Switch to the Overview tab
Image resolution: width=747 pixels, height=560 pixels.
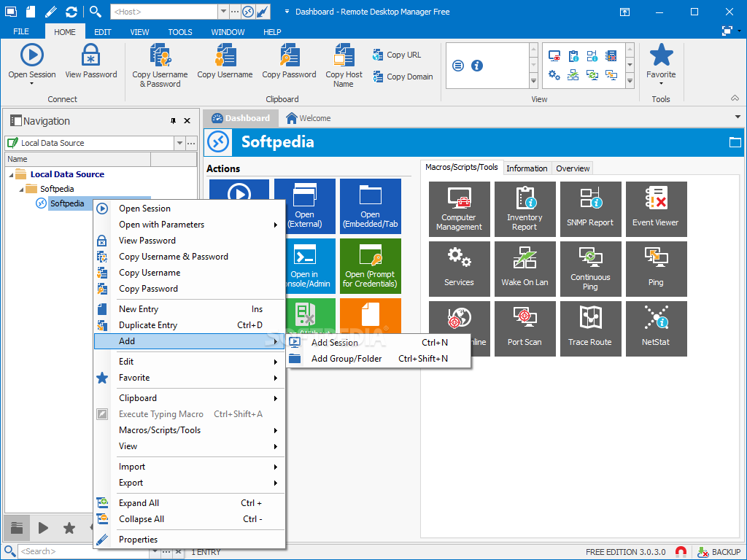pos(573,168)
